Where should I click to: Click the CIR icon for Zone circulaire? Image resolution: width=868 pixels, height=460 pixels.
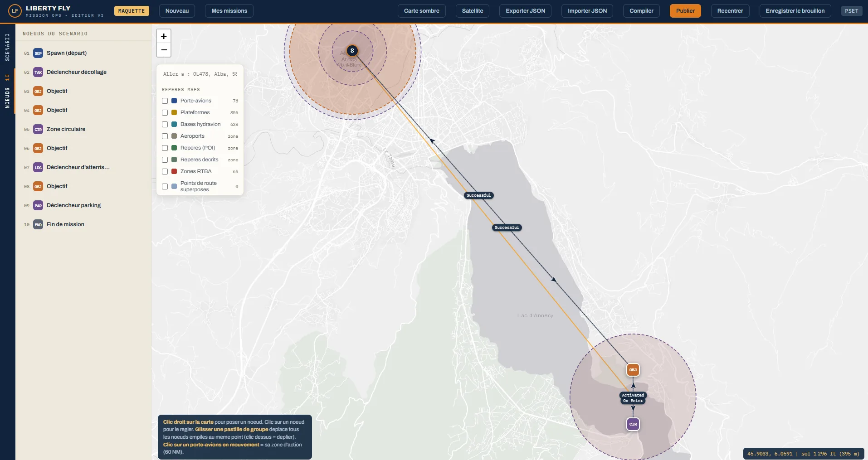[38, 129]
